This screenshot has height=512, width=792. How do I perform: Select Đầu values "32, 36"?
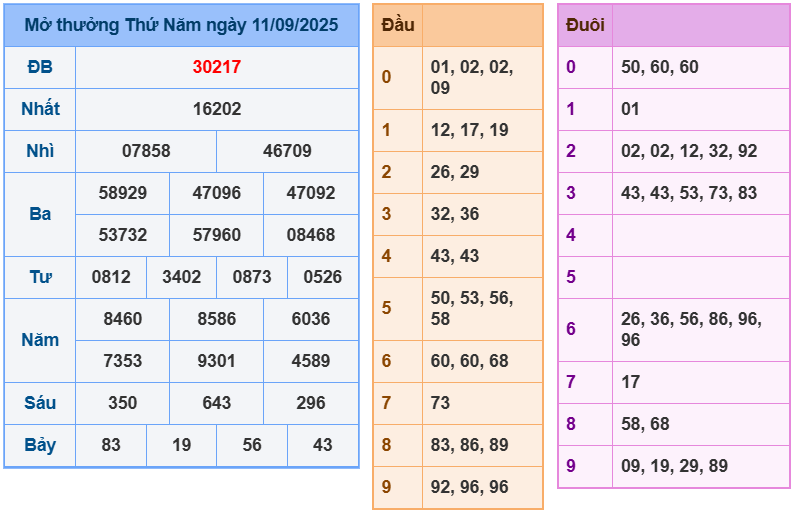tap(455, 214)
